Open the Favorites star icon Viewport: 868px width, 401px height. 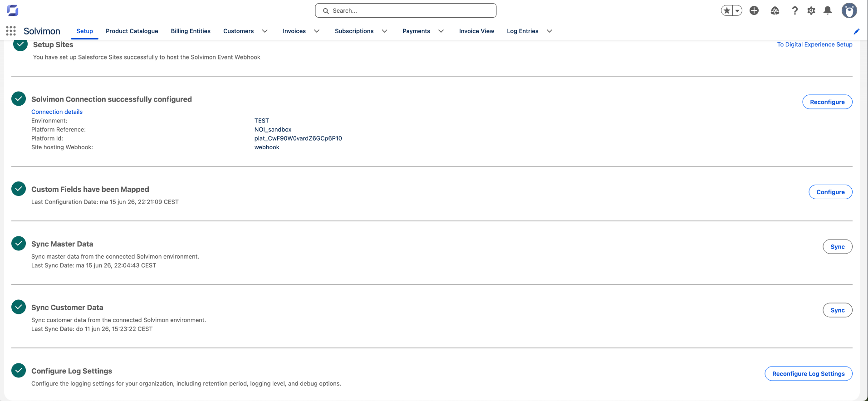pos(727,10)
